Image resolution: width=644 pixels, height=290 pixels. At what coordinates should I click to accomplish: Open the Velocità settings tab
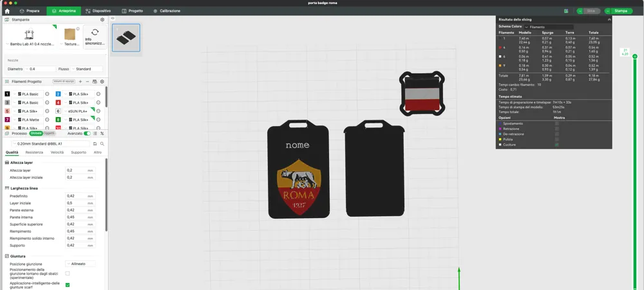tap(57, 152)
